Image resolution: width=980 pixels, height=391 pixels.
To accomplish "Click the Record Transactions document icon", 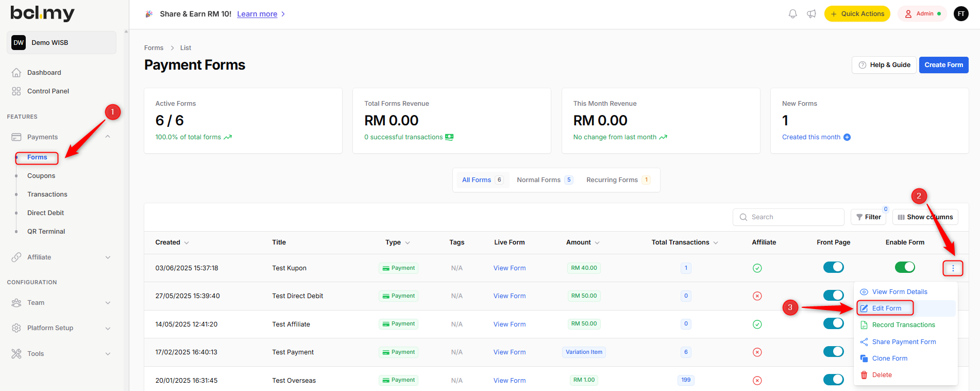I will (864, 325).
